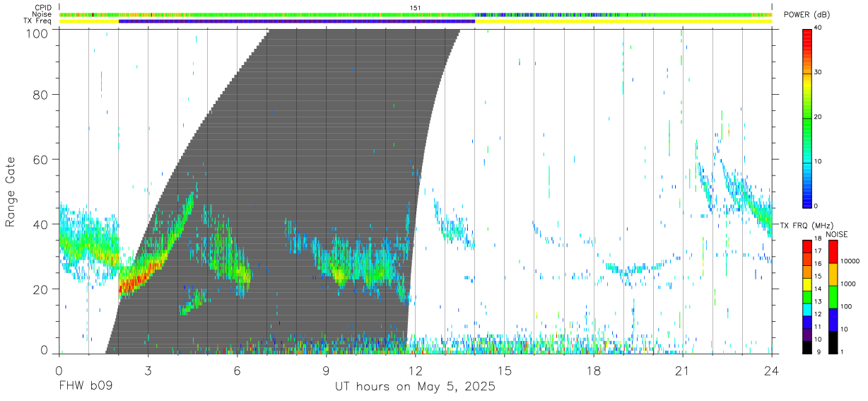This screenshot has height=401, width=868.
Task: Click the CPID label at top left
Action: 42,8
